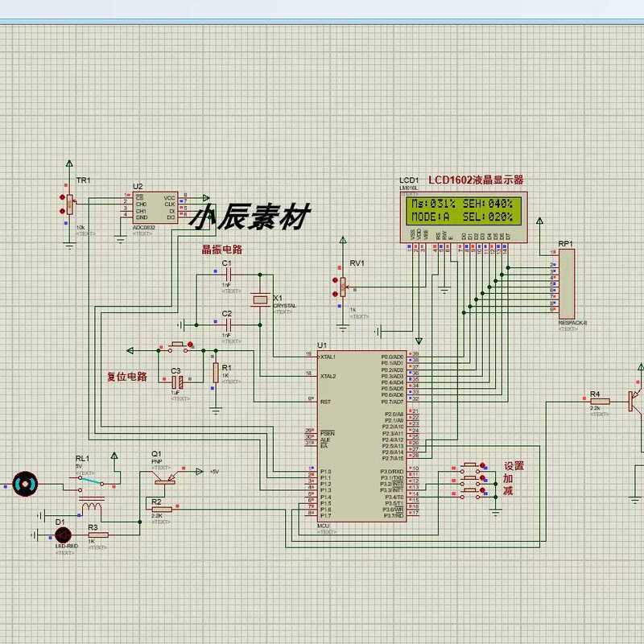The image size is (644, 644).
Task: Click the ground symbol below R1
Action: pos(216,410)
